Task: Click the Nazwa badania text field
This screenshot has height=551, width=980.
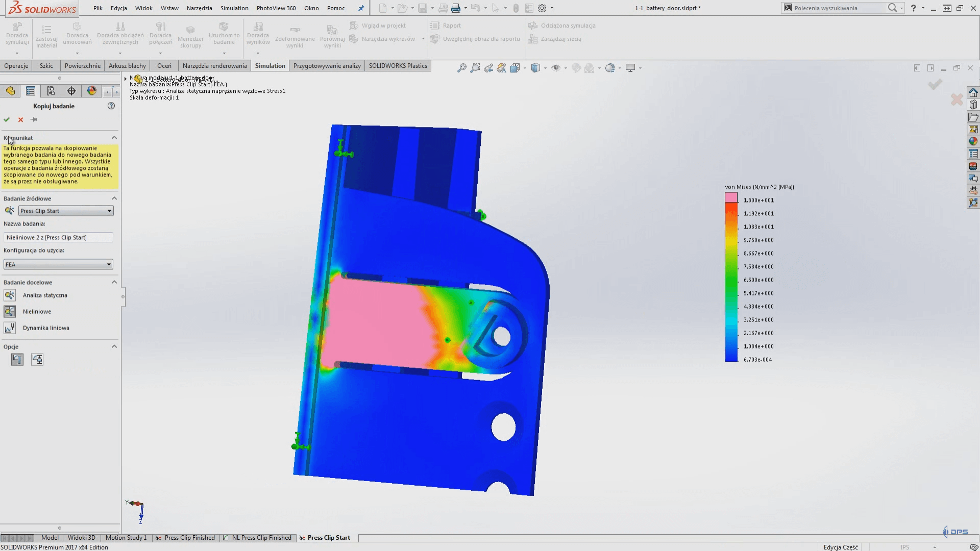Action: [x=58, y=237]
